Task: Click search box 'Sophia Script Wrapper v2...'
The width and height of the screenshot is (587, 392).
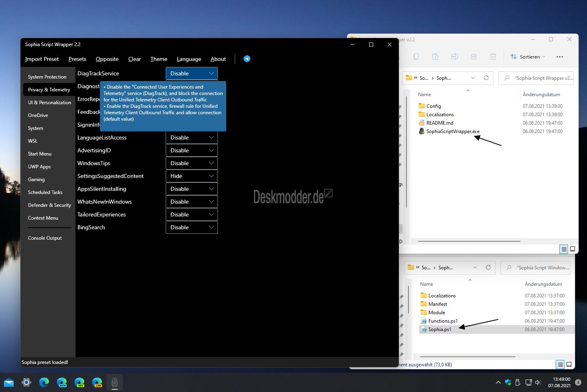Action: (x=536, y=78)
